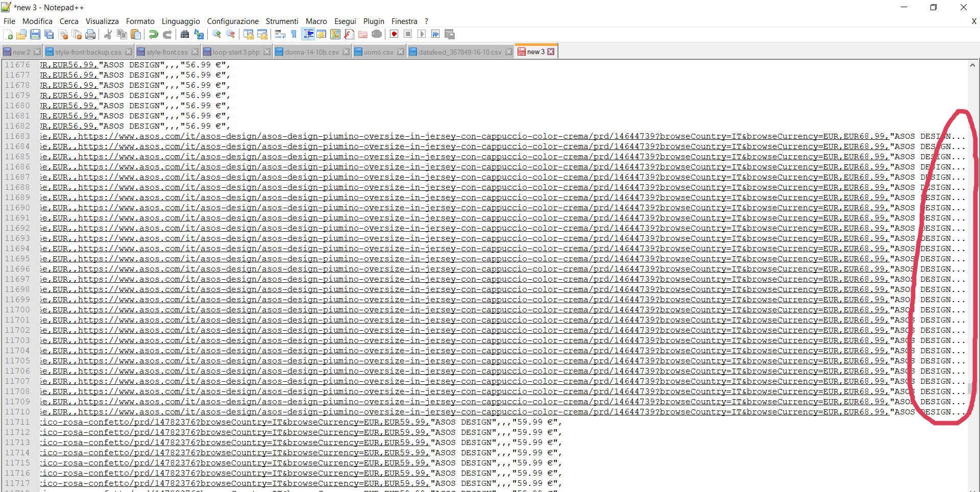Click the Find and Replace icon
The height and width of the screenshot is (492, 980).
(199, 34)
